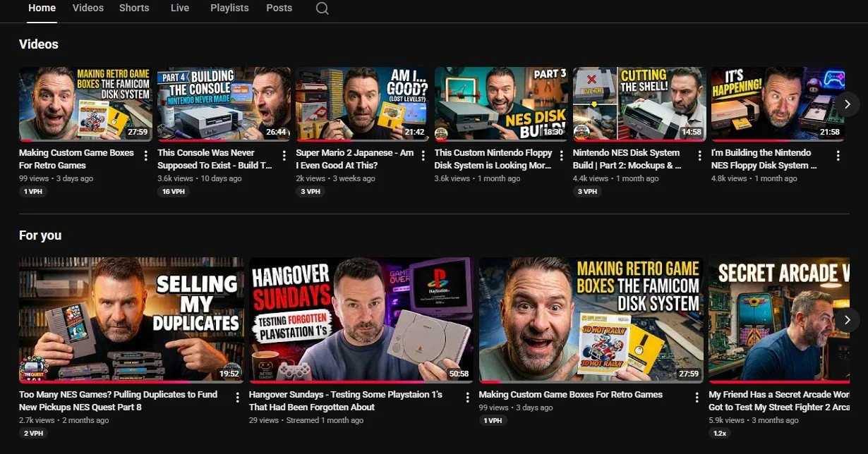Open options menu for Making Custom Game Boxes in Videos row
Screen dimensions: 868x454
click(x=146, y=156)
